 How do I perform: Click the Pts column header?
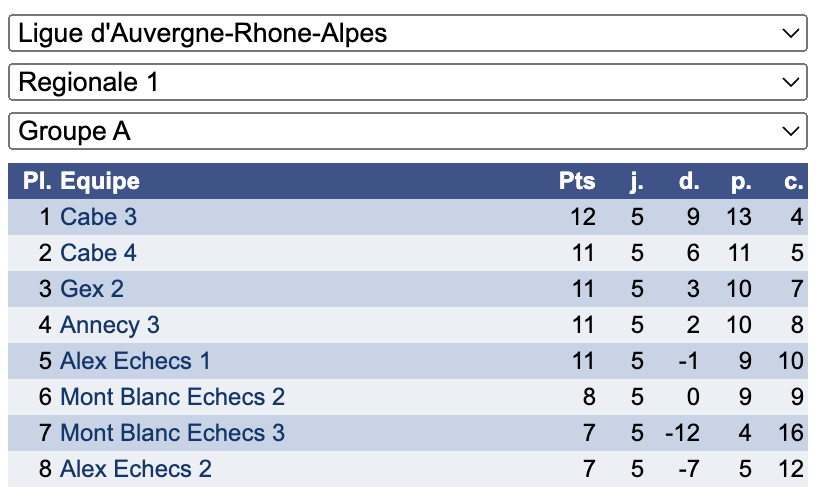tap(577, 181)
